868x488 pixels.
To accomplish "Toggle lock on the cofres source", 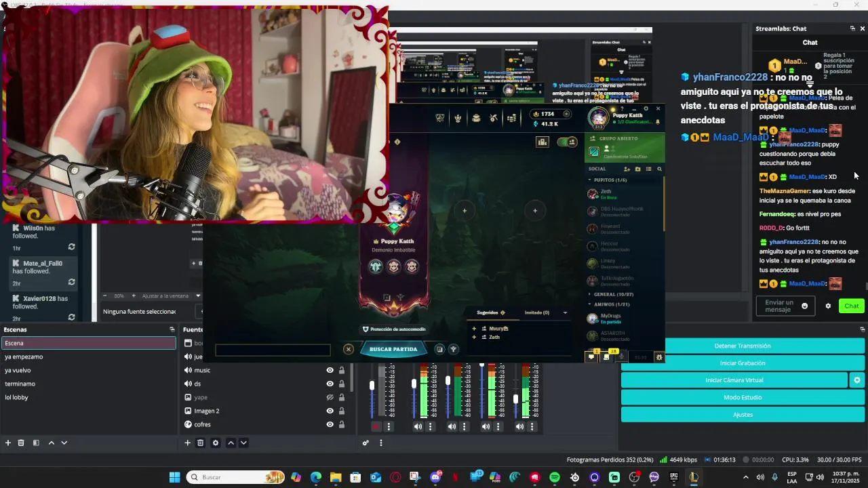I will coord(342,424).
